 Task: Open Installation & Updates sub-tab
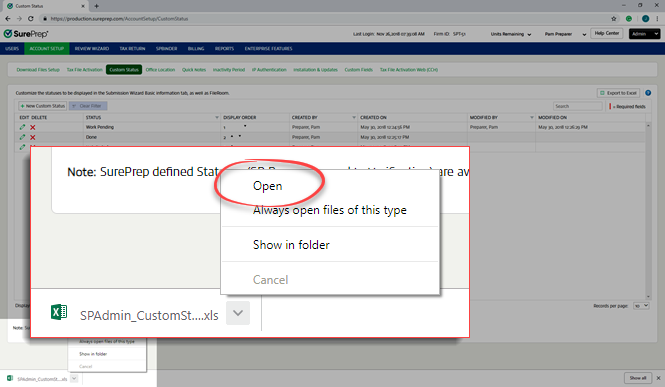(316, 70)
